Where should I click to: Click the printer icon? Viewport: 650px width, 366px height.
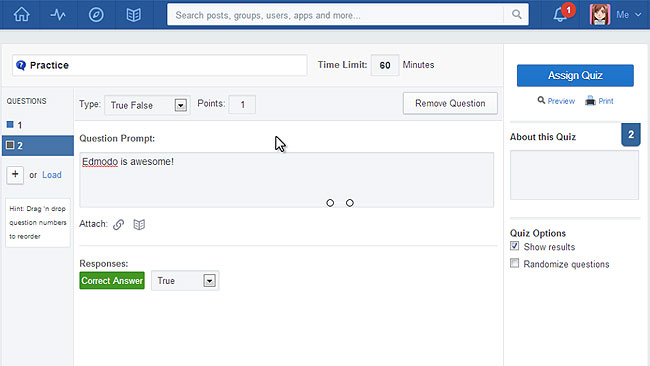point(590,101)
